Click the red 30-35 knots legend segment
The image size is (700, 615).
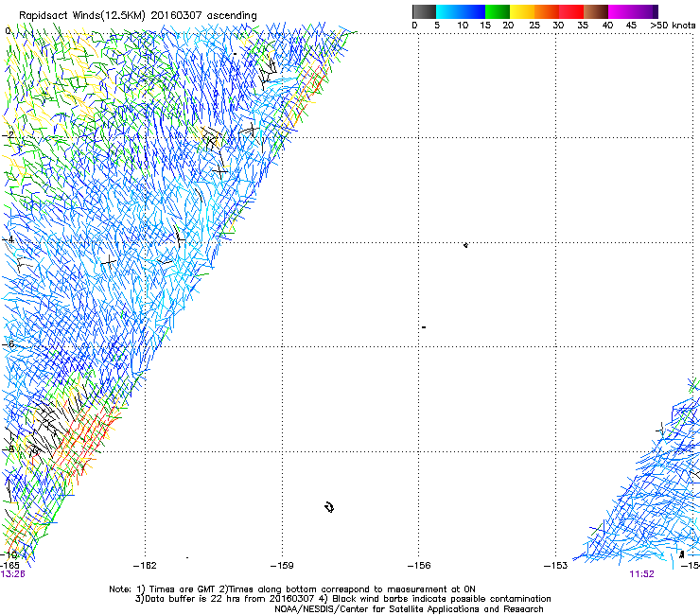571,11
